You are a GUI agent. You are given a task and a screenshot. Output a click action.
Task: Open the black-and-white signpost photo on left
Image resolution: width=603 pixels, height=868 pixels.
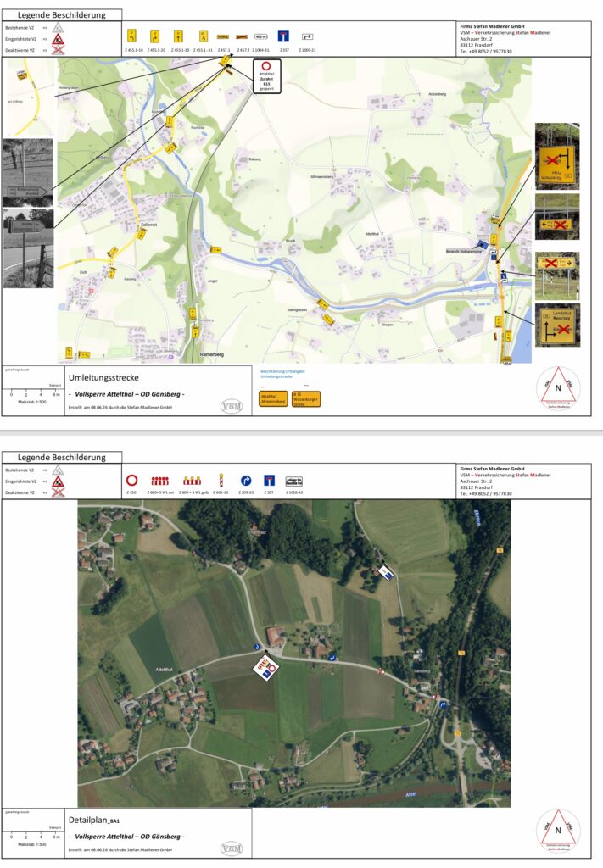click(28, 173)
